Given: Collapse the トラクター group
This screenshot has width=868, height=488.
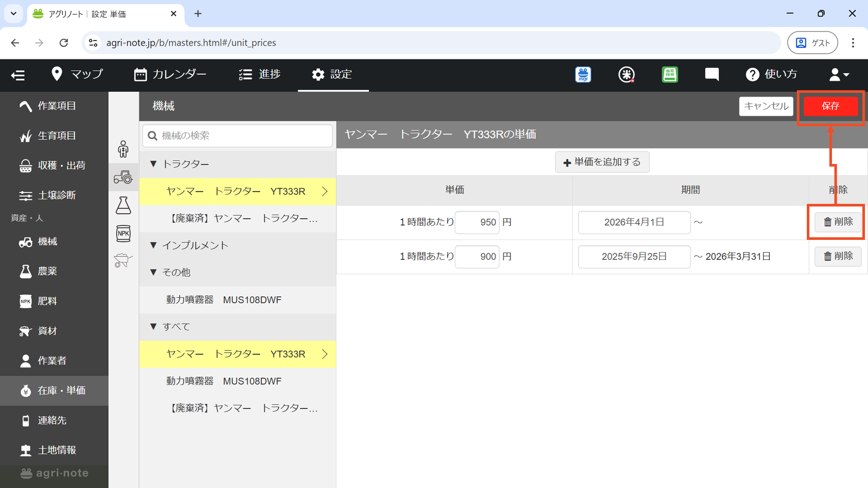Looking at the screenshot, I should pos(237,164).
